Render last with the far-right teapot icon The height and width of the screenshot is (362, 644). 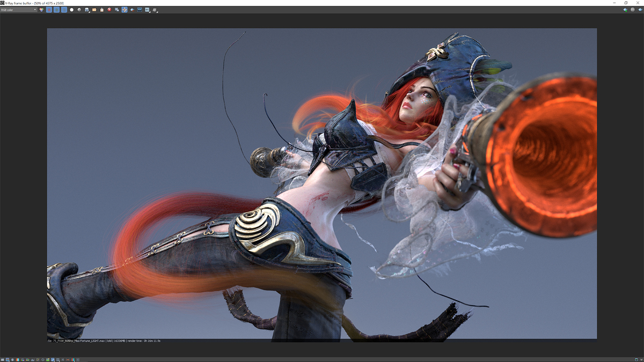coord(640,10)
